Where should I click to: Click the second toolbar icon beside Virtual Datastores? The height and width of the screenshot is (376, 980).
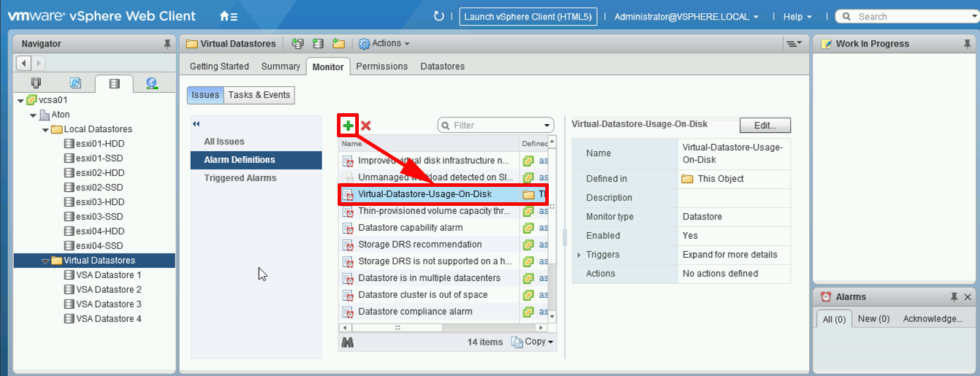318,44
